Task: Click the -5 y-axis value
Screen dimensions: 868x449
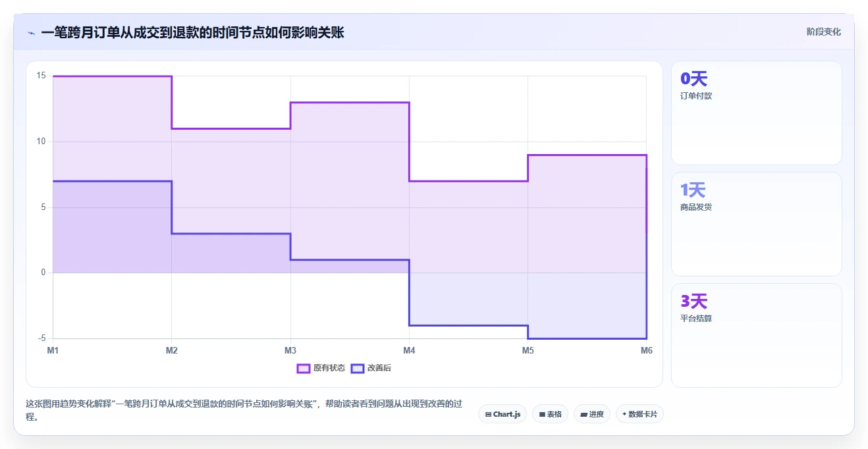Action: pos(41,338)
